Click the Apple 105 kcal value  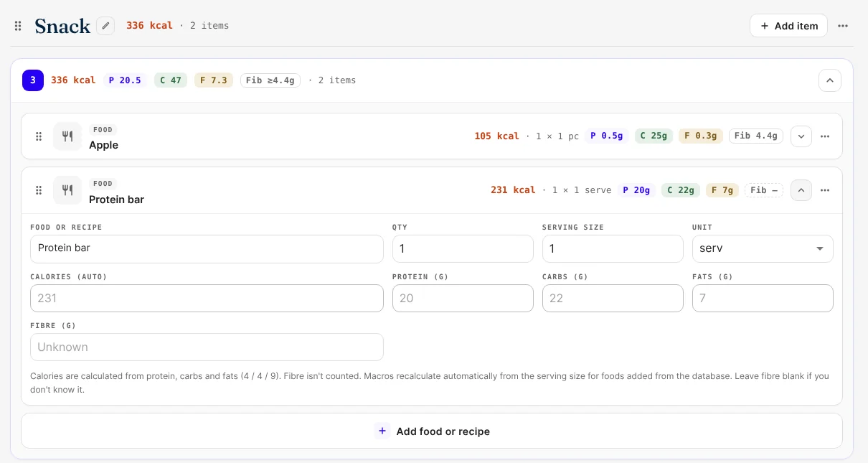click(x=496, y=136)
